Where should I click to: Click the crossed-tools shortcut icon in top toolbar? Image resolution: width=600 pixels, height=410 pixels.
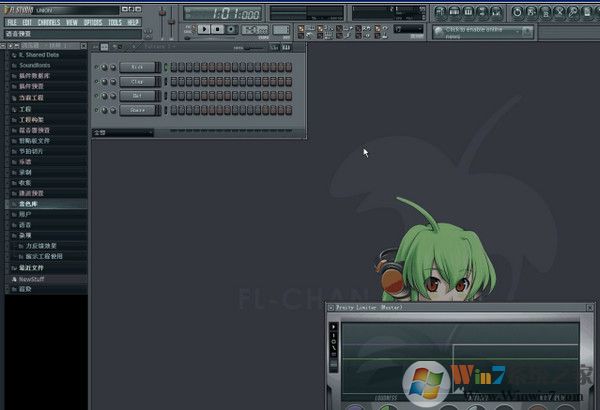(559, 12)
